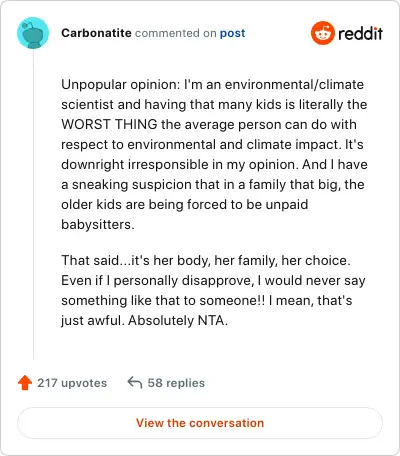Screen dimensions: 400x456
Task: Click the reply arrow icon
Action: 135,383
